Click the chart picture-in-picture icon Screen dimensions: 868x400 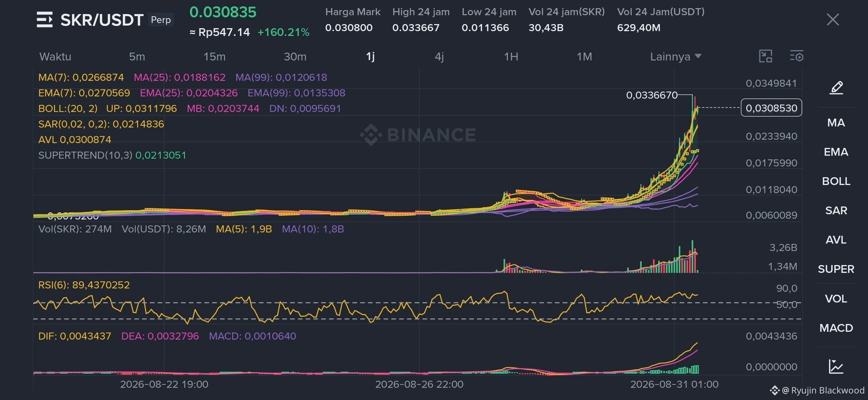(x=766, y=56)
